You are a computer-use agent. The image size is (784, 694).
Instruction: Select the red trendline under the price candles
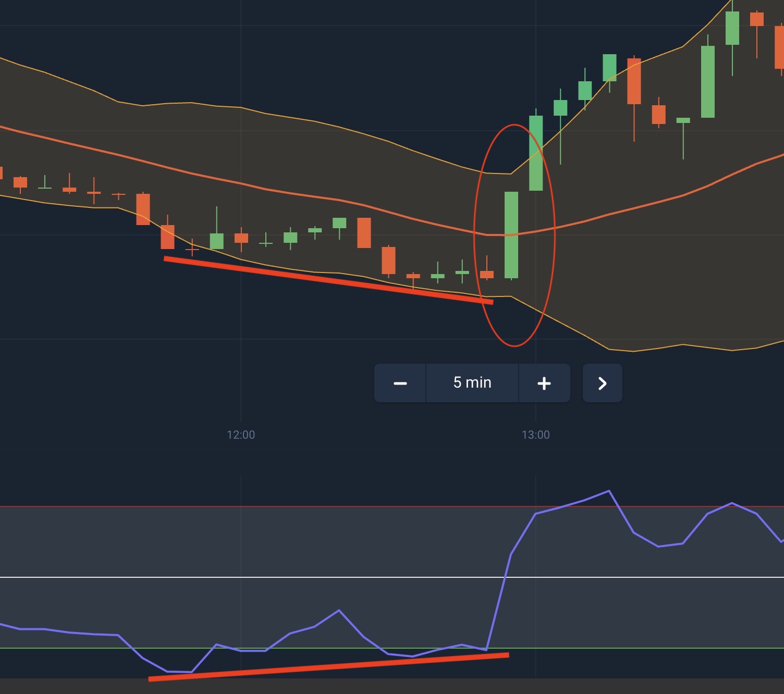pos(328,280)
